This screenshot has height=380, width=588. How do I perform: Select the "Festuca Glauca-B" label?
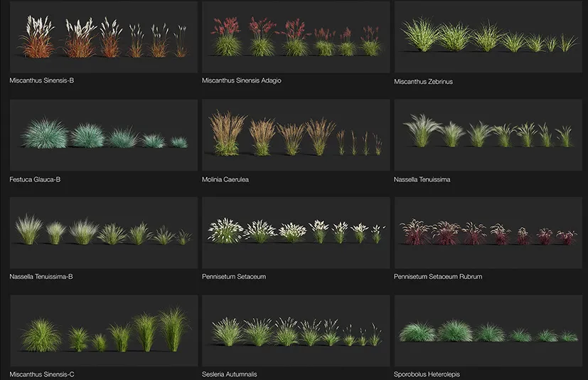pyautogui.click(x=35, y=179)
